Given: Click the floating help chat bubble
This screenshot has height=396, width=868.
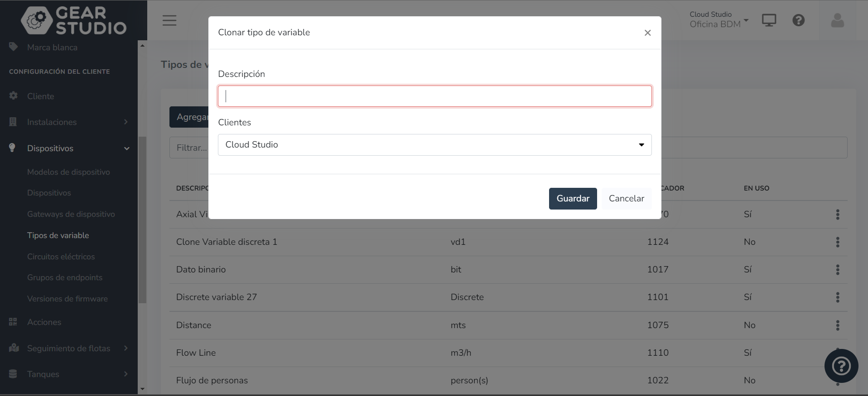Looking at the screenshot, I should click(x=841, y=366).
